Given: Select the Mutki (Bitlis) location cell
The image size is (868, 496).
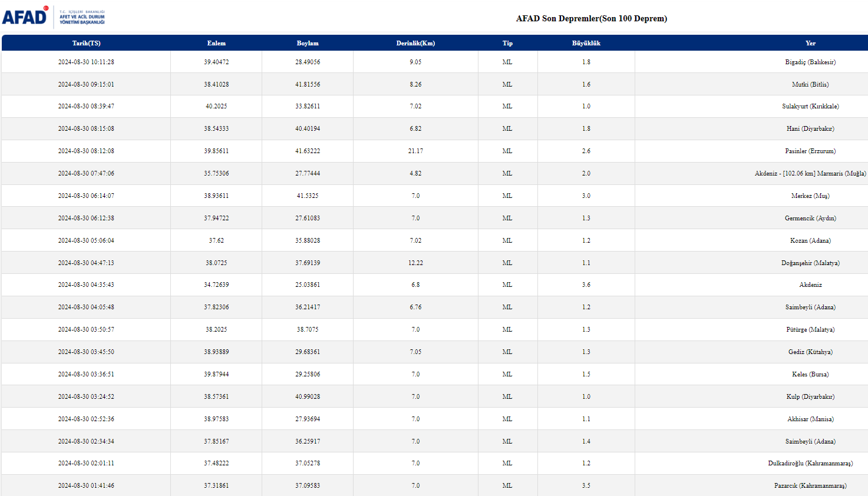Looking at the screenshot, I should (810, 84).
